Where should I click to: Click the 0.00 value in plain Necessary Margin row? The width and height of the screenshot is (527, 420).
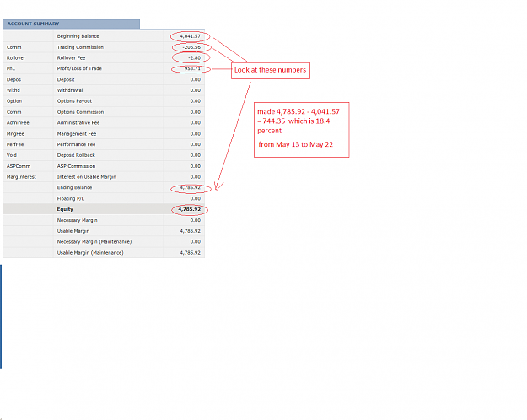click(196, 221)
